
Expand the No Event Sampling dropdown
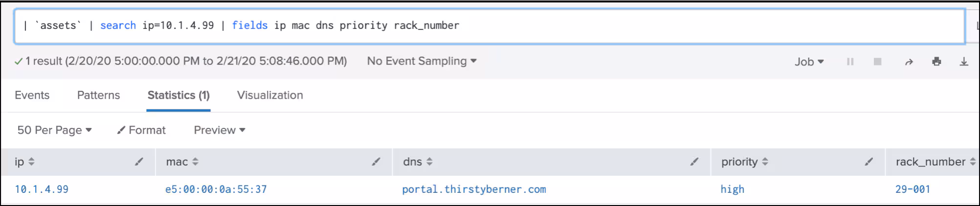point(422,61)
